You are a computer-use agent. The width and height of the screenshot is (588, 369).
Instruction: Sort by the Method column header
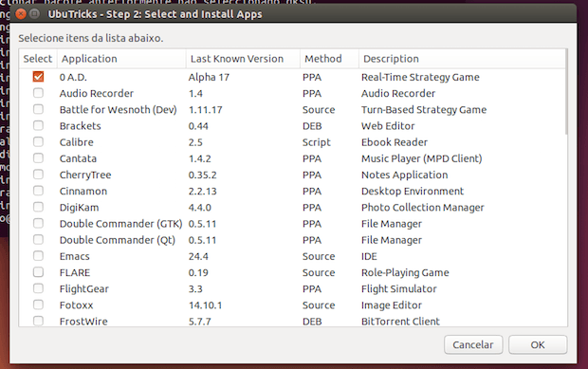330,59
